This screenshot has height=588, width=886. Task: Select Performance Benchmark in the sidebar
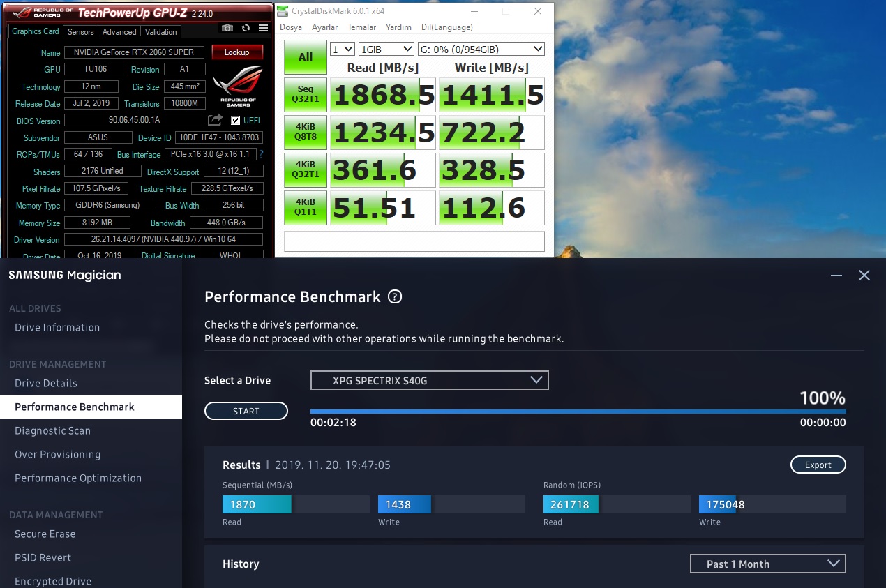click(x=91, y=407)
